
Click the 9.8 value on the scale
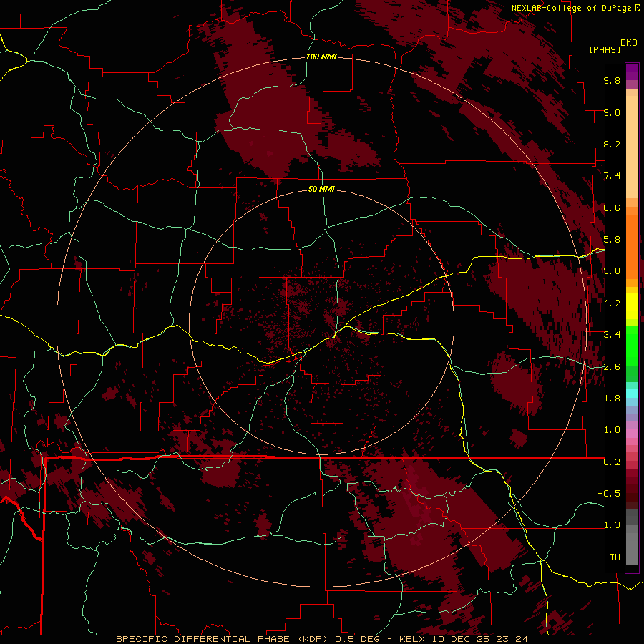[612, 80]
